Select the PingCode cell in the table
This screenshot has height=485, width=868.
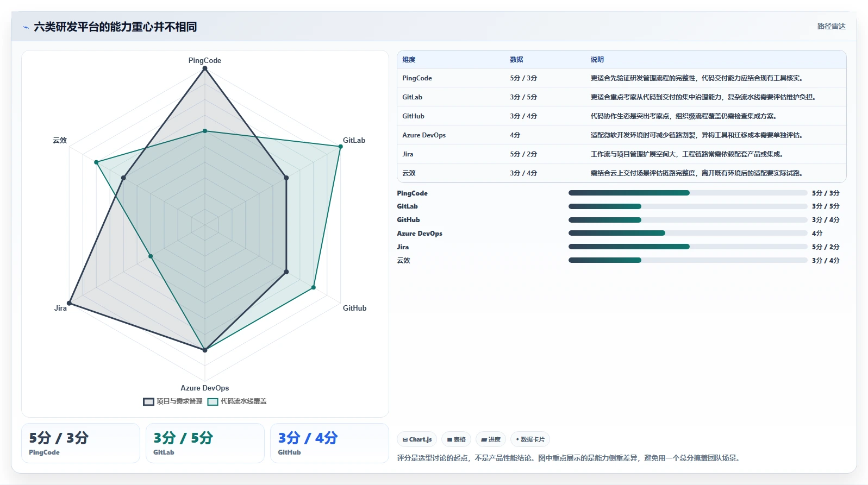pos(417,78)
